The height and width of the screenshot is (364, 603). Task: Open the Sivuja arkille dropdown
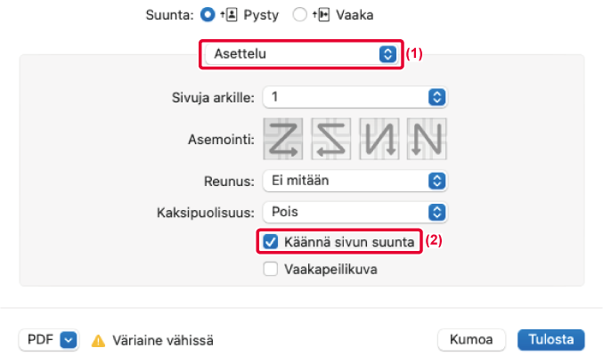(355, 97)
